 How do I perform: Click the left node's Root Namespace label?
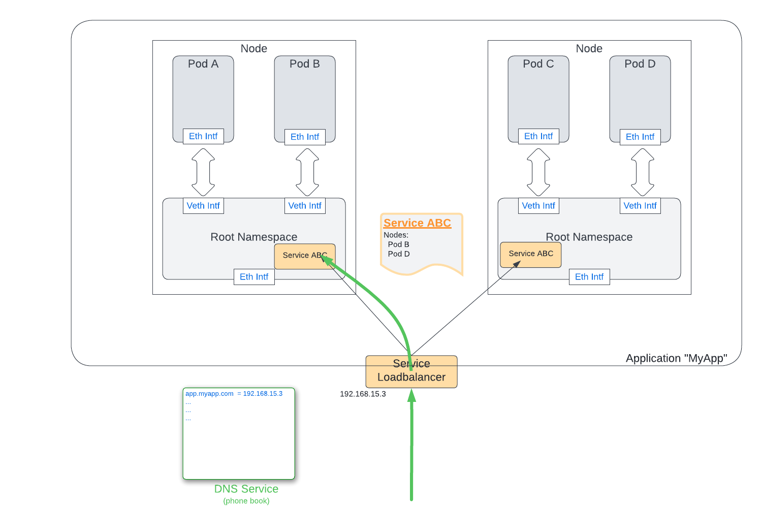coord(254,237)
